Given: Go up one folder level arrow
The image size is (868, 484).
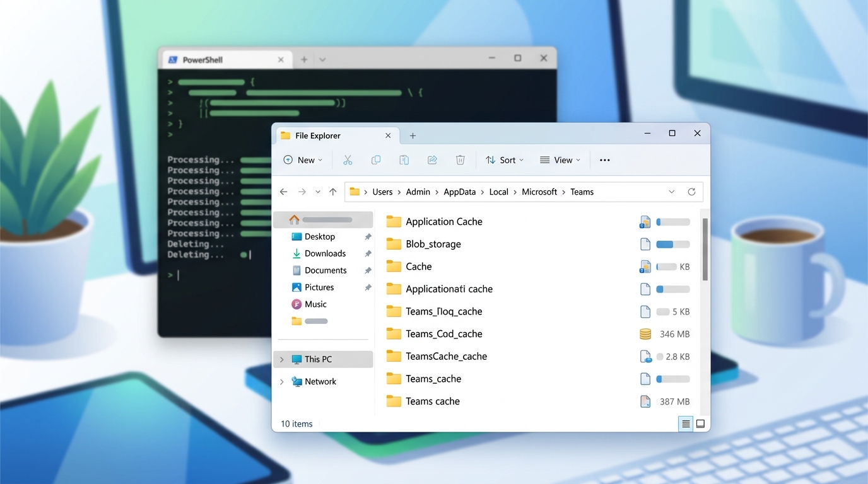Looking at the screenshot, I should coord(333,192).
